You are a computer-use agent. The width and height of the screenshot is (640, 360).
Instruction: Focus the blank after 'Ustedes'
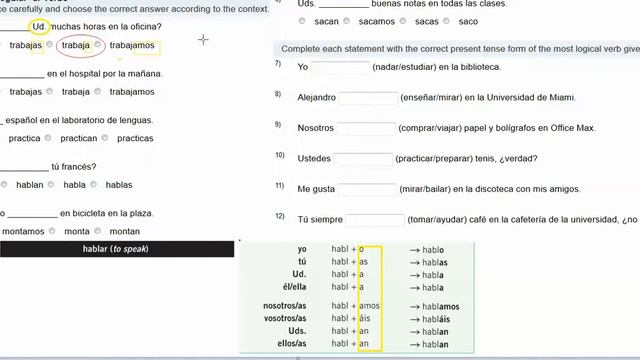click(363, 159)
